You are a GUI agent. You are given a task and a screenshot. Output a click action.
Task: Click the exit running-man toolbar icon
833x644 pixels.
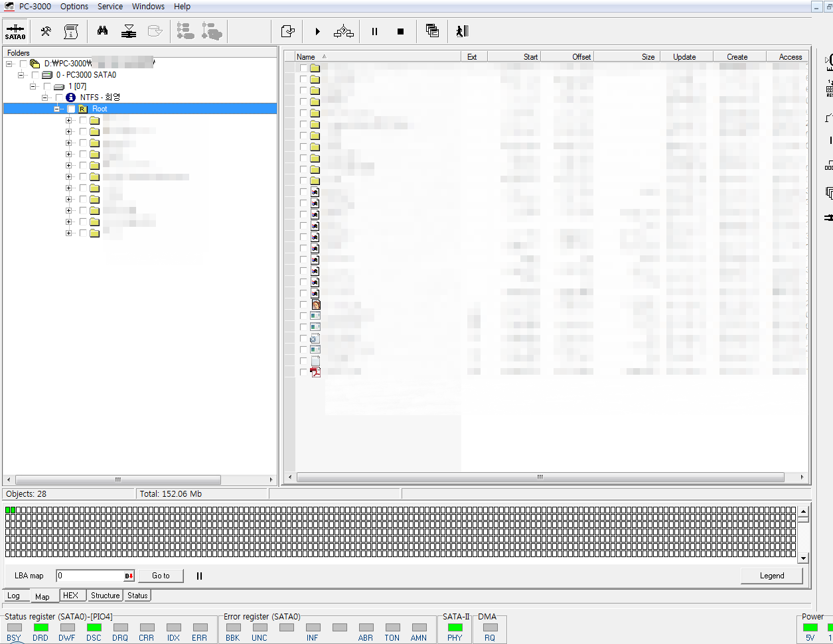pos(463,31)
